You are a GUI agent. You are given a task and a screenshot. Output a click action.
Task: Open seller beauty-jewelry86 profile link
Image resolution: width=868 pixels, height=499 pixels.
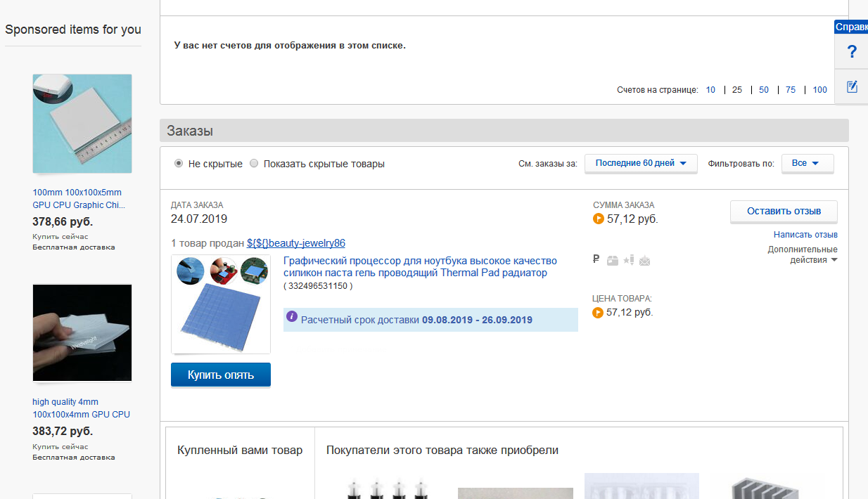(x=296, y=243)
